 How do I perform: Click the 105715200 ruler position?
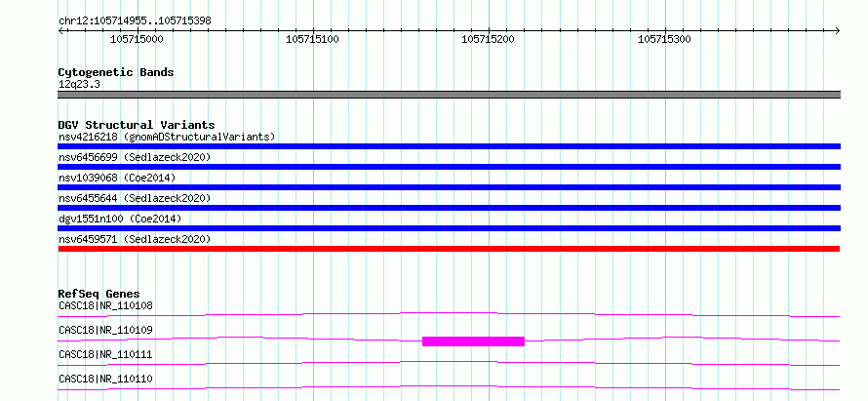coord(489,39)
